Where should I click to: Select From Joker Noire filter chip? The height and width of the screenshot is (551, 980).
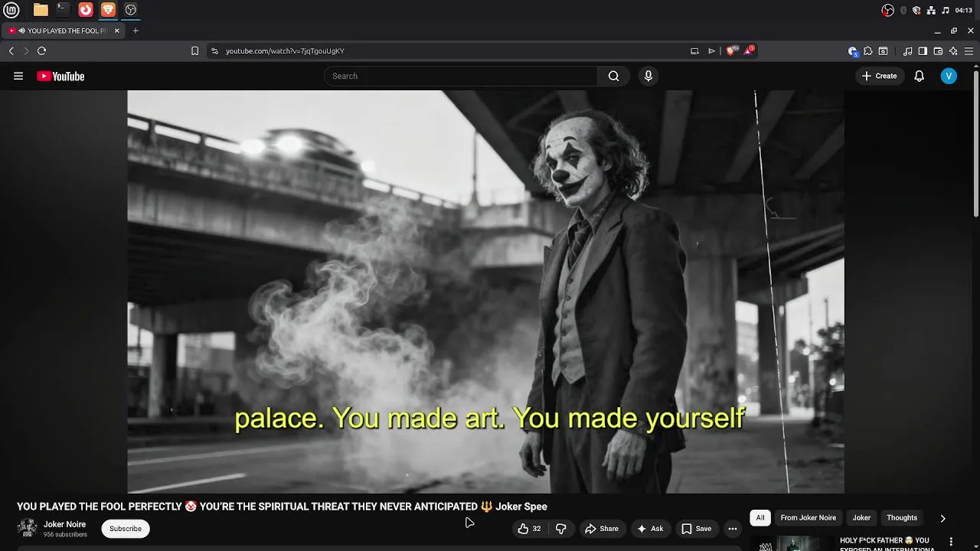(808, 518)
